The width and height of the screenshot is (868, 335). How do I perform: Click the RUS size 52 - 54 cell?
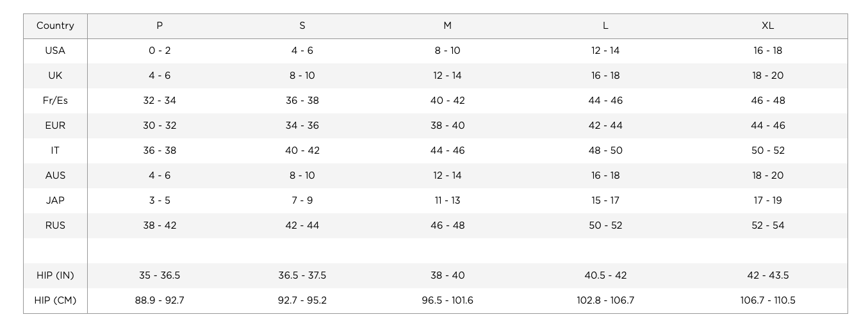767,225
